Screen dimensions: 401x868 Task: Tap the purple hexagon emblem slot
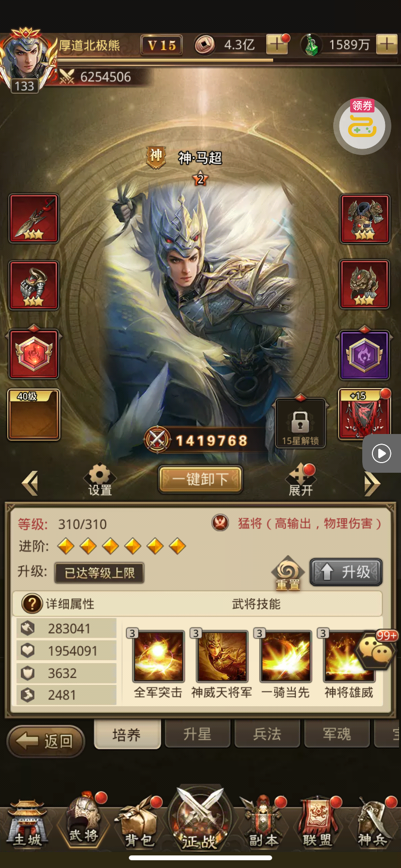pyautogui.click(x=365, y=355)
